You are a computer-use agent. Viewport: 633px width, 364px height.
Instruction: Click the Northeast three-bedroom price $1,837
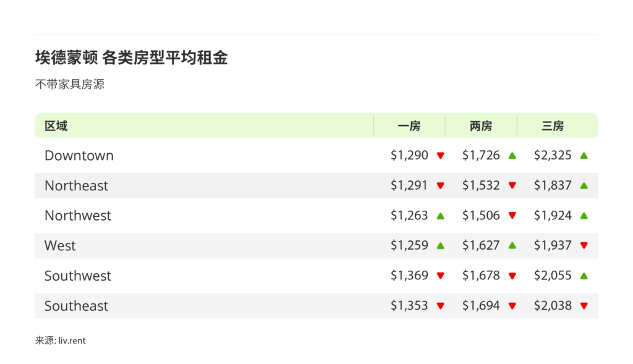(553, 185)
